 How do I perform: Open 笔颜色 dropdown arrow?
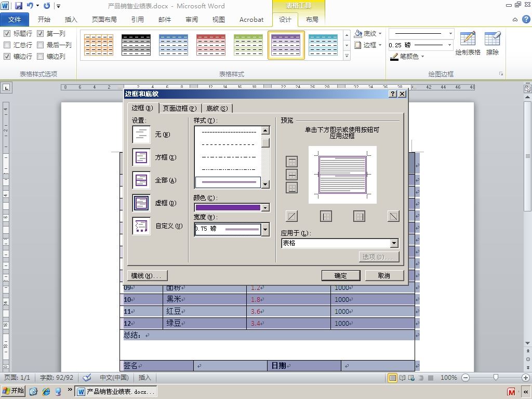click(423, 57)
